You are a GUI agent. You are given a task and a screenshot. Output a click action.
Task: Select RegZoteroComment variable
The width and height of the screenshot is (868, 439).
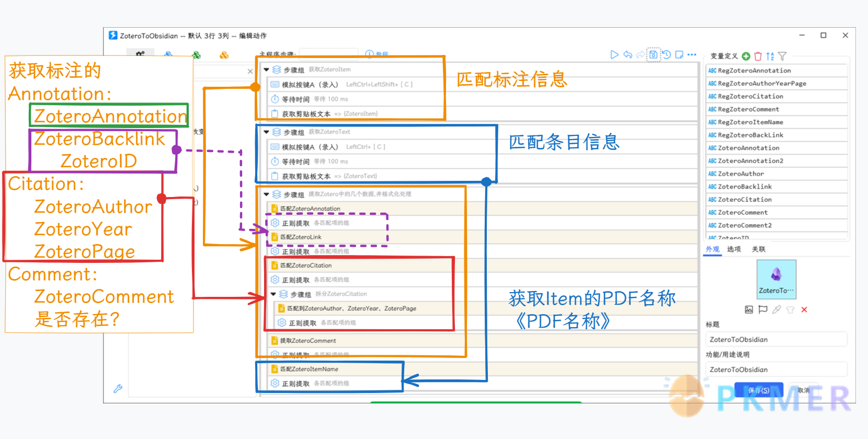pos(776,109)
